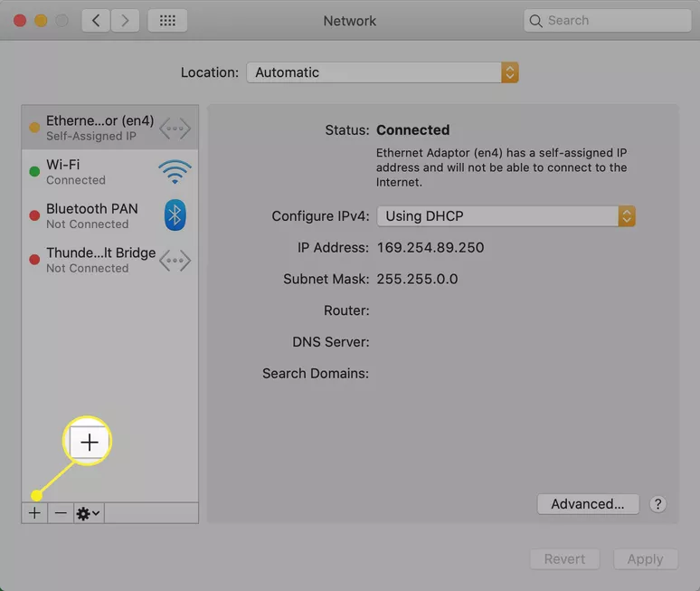Click the Apply button

coord(646,559)
